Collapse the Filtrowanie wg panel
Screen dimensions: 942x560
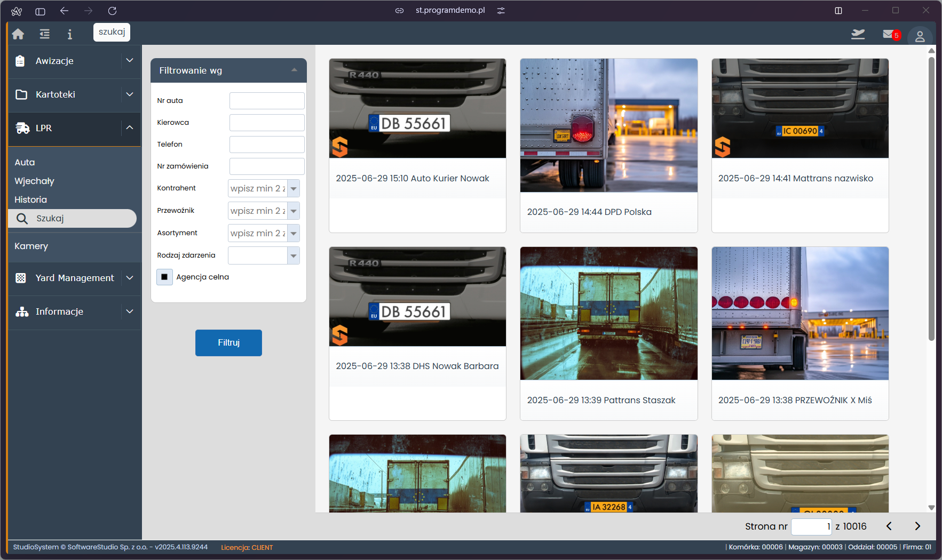(294, 70)
